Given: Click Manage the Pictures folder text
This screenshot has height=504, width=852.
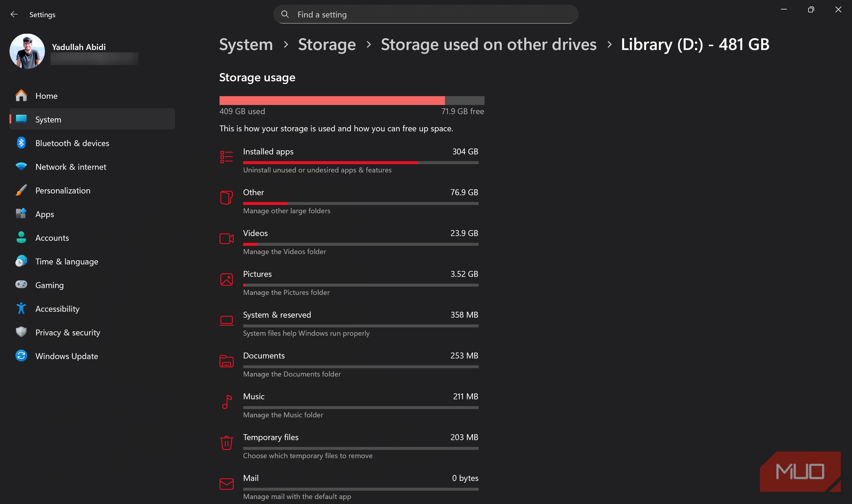Looking at the screenshot, I should [x=286, y=293].
